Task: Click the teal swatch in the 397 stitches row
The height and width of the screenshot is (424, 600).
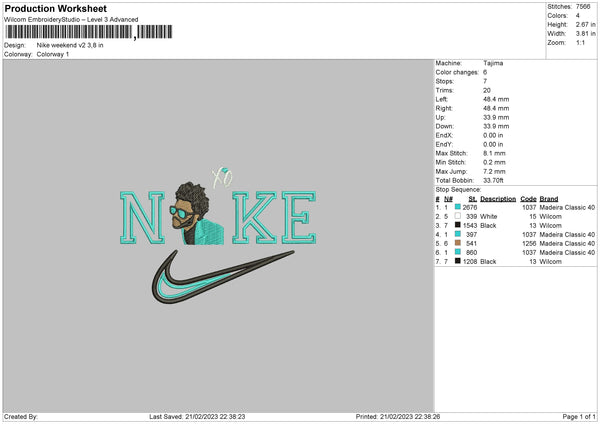Action: point(458,234)
